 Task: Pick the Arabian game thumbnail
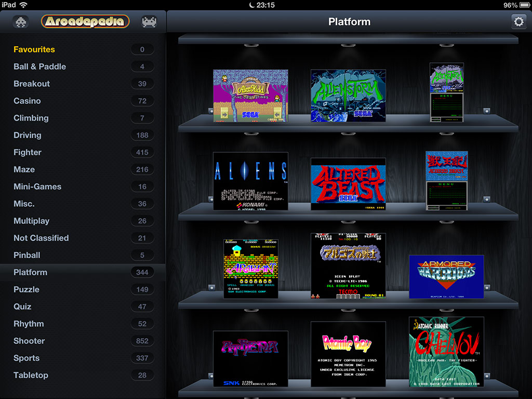(250, 269)
